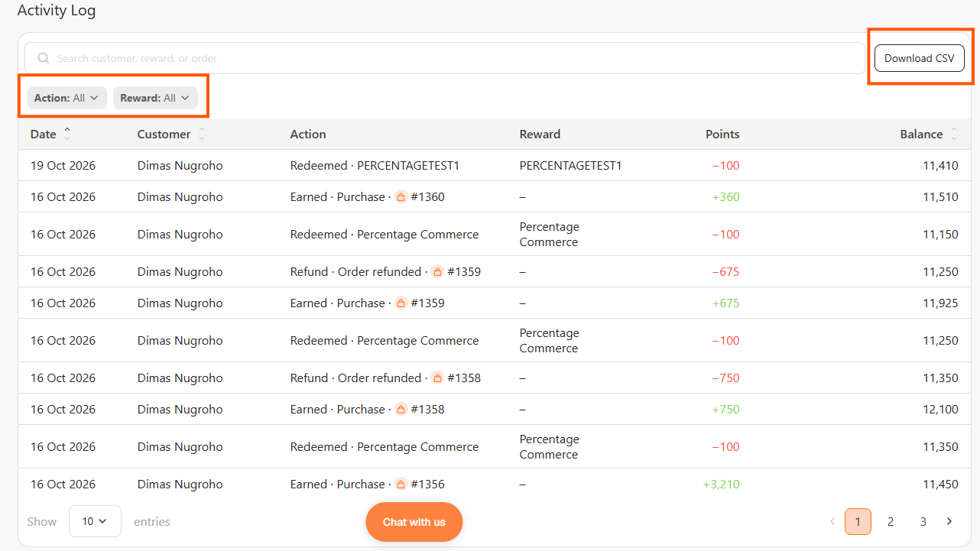Sort by Customer column arrows
The height and width of the screenshot is (551, 980).
pyautogui.click(x=202, y=134)
